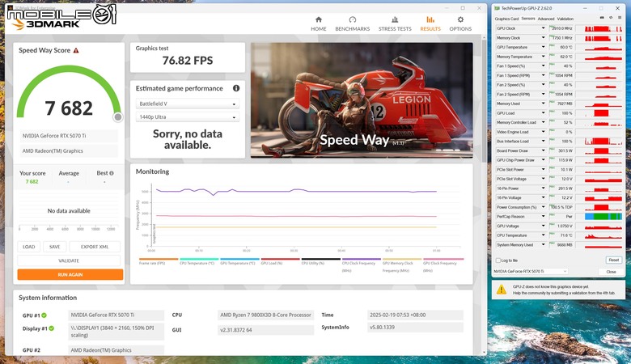Image resolution: width=631 pixels, height=364 pixels.
Task: Click the VALIDATE button
Action: click(x=69, y=260)
